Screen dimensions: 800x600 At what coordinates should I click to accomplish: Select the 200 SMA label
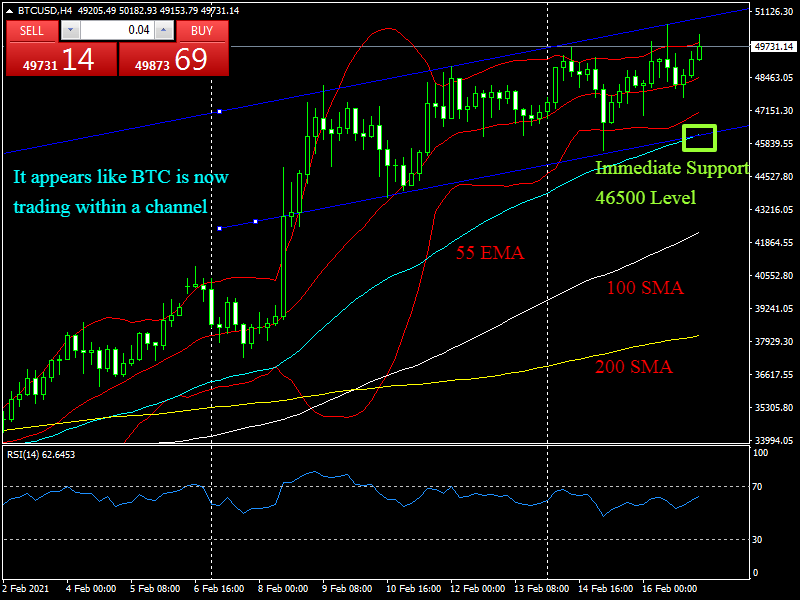634,366
